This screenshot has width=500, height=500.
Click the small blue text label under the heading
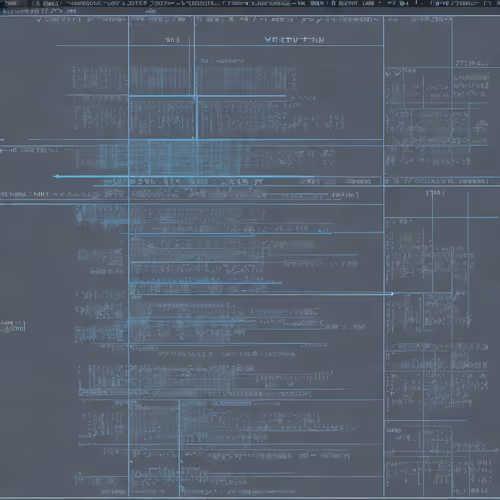pyautogui.click(x=222, y=61)
